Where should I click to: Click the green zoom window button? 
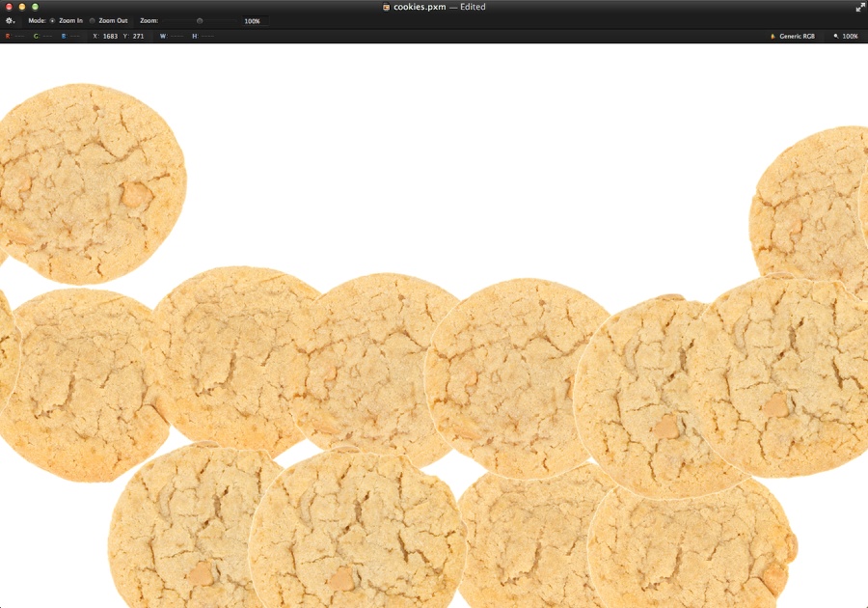tap(35, 7)
